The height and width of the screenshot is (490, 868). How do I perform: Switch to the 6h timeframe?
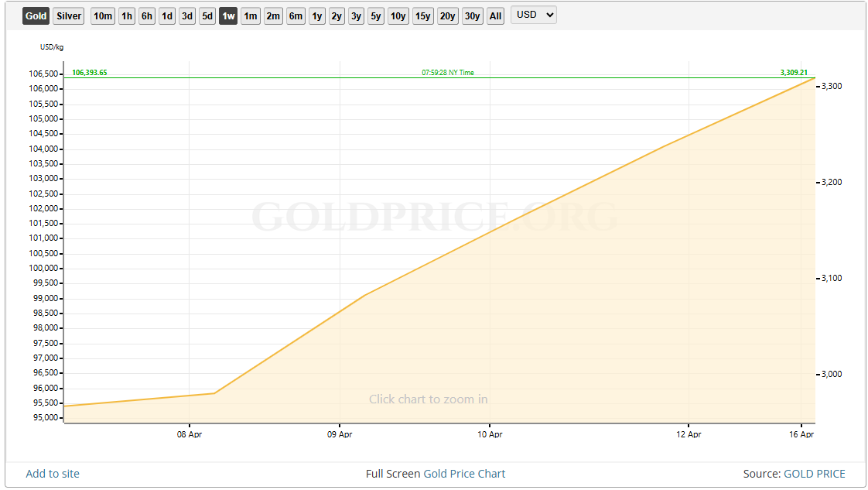tap(146, 15)
